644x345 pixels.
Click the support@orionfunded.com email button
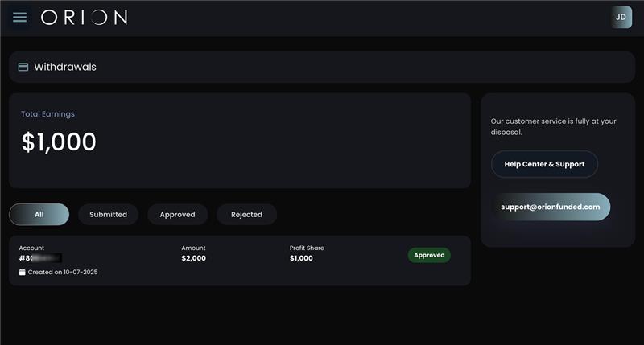click(x=551, y=207)
